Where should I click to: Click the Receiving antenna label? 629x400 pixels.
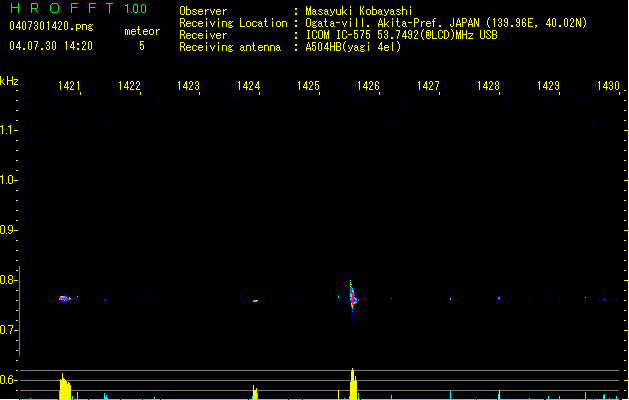[230, 47]
